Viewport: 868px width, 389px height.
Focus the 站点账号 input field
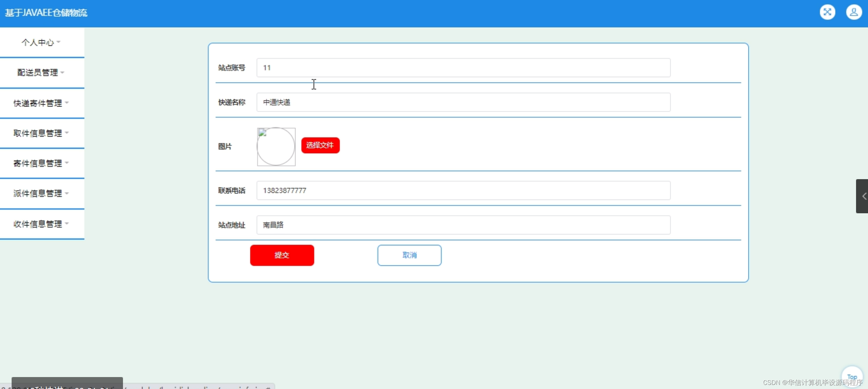click(463, 68)
